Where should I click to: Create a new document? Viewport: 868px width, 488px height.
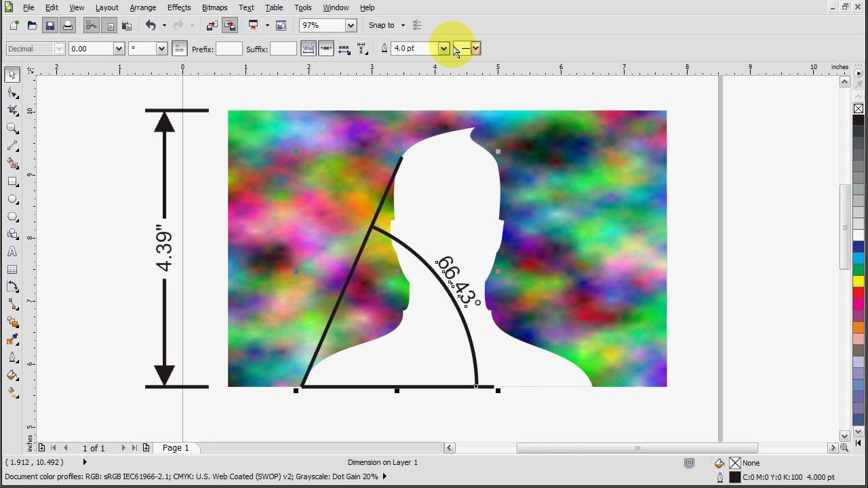pos(14,25)
